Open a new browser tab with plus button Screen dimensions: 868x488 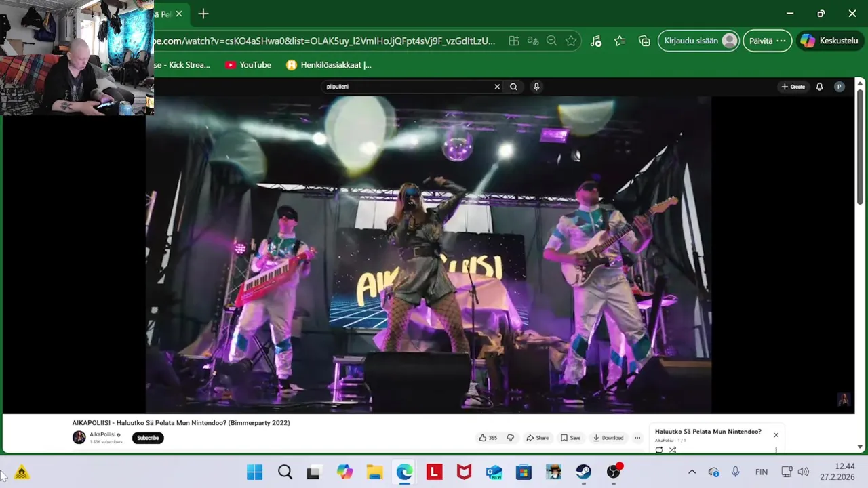click(203, 14)
